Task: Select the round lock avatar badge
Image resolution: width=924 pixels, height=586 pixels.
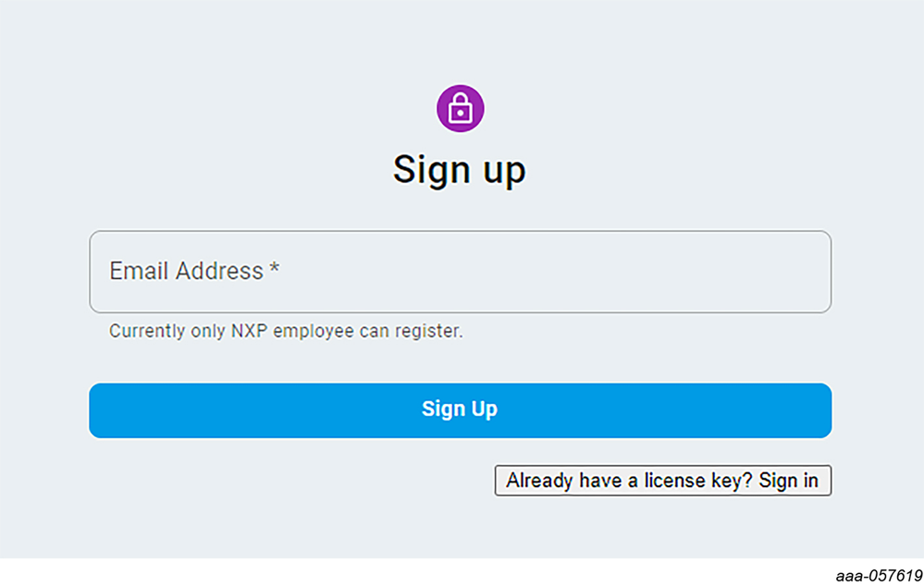Action: (460, 109)
